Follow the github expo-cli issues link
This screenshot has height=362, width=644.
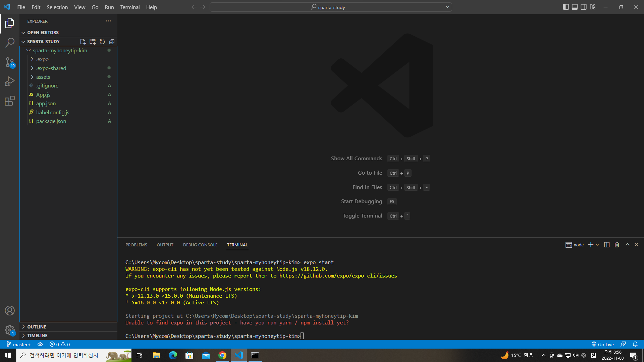click(x=338, y=276)
